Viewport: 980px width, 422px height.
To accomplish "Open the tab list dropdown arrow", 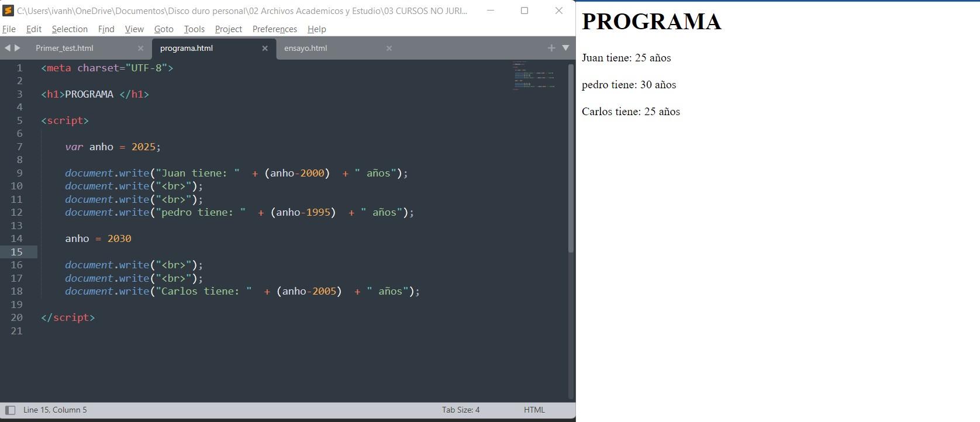I will coord(565,48).
